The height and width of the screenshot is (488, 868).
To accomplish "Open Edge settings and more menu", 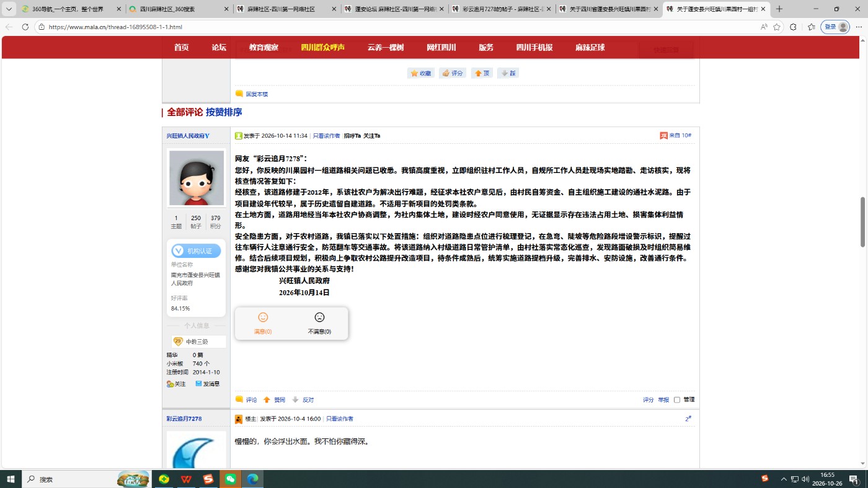I will point(859,27).
